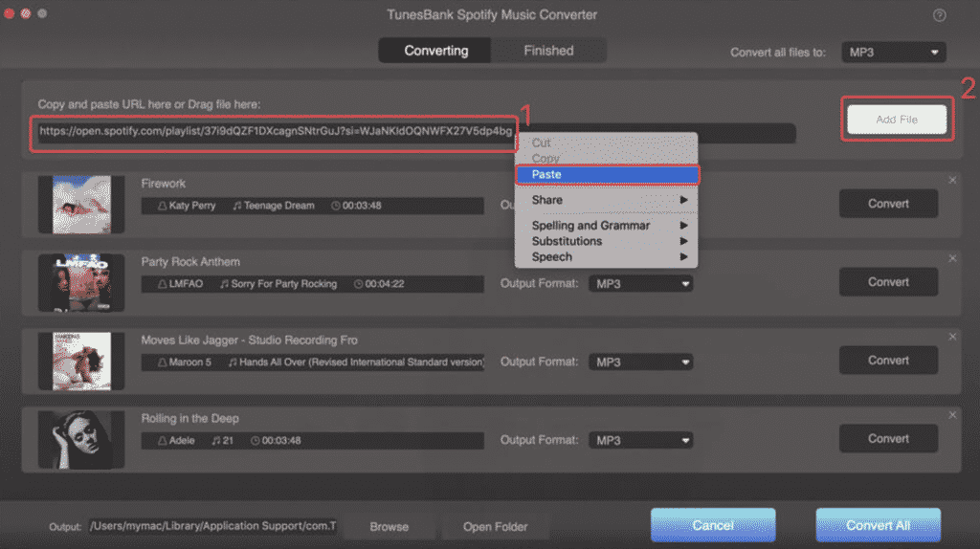Image resolution: width=980 pixels, height=549 pixels.
Task: Remove the Firework track with X icon
Action: 952,180
